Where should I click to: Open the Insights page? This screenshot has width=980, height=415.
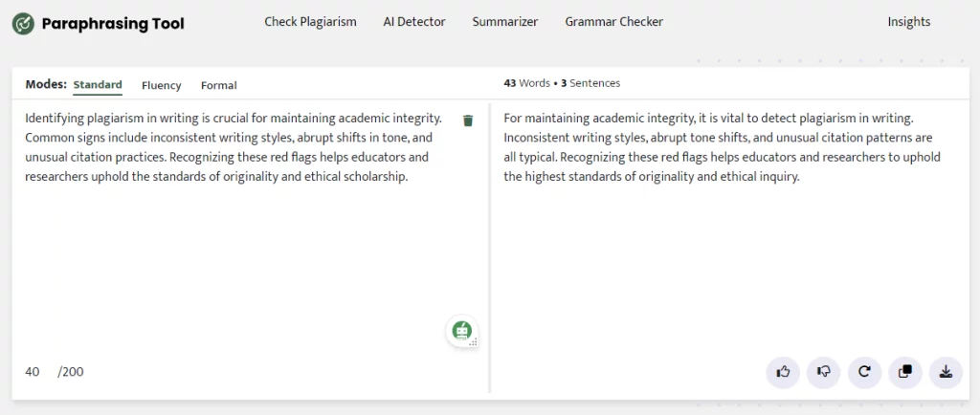tap(908, 22)
